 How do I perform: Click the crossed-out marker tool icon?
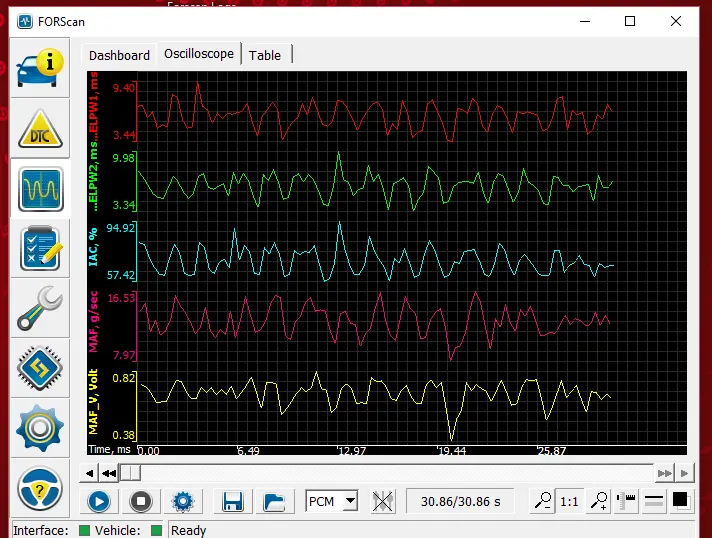pyautogui.click(x=383, y=502)
